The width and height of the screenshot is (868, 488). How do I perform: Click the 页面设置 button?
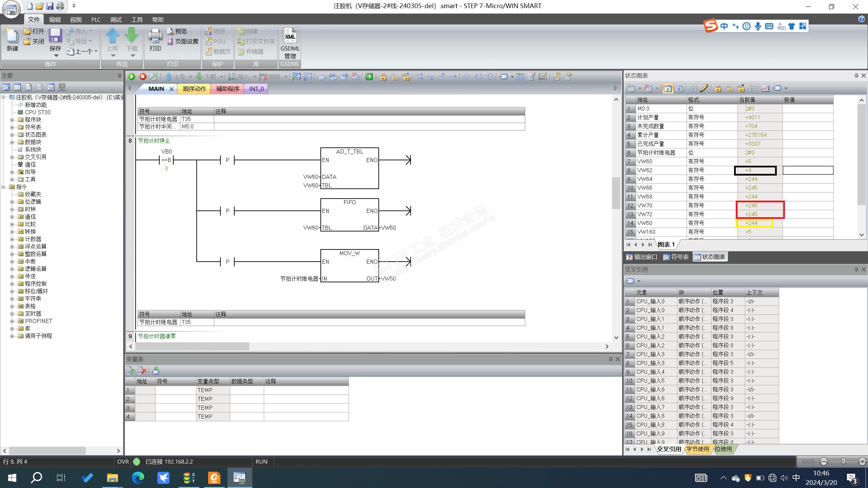183,41
